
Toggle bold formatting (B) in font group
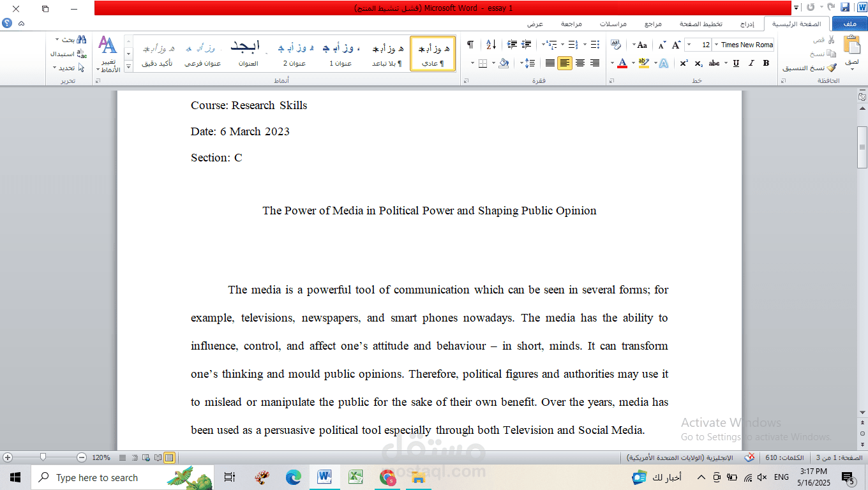766,63
